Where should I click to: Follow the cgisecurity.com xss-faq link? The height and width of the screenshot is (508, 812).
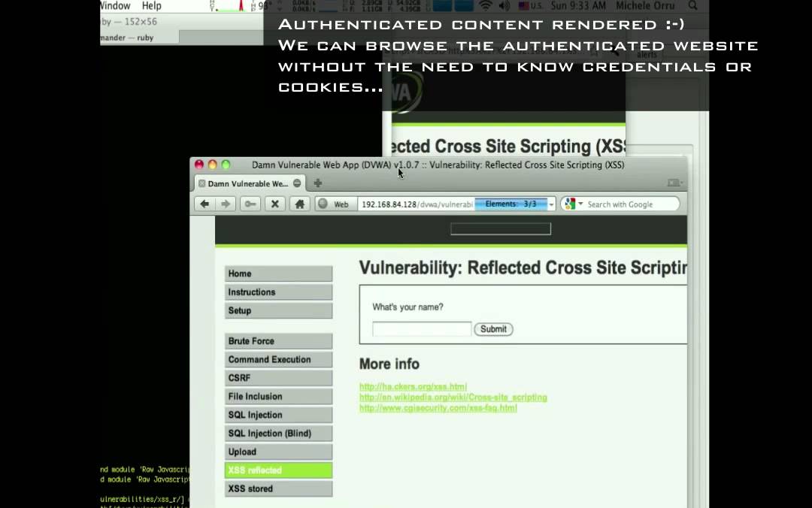coord(438,408)
